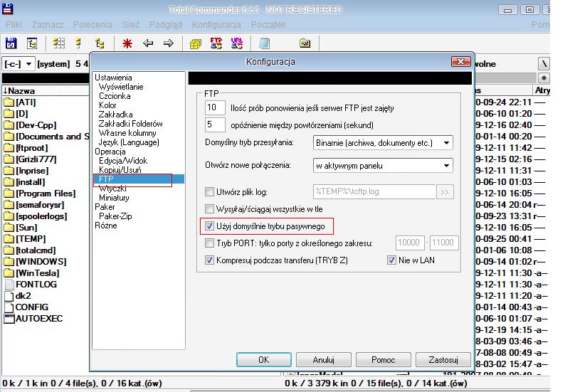Select Czcionka in settings tree
Image resolution: width=575 pixels, height=392 pixels.
[115, 96]
